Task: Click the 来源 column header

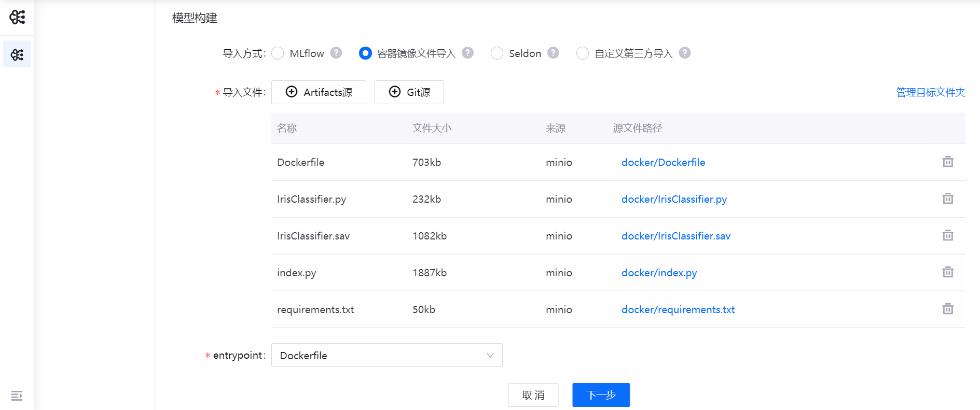Action: pos(556,128)
